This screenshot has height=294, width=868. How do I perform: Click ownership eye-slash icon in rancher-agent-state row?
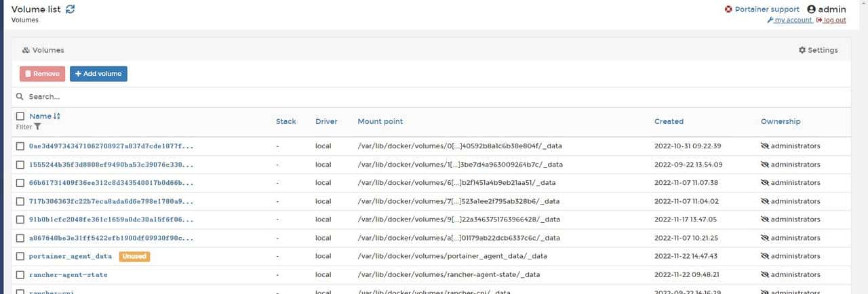point(765,275)
